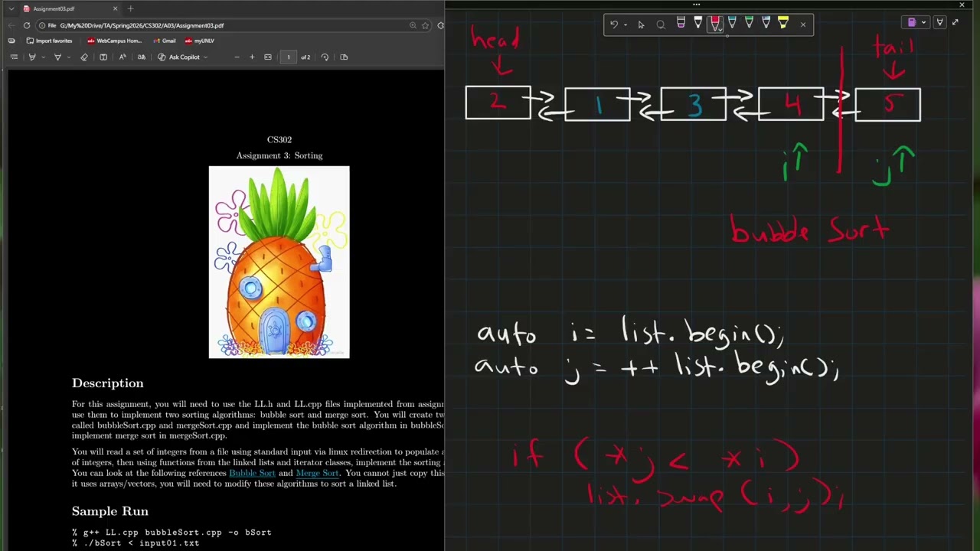Edit the PDF page number field
The width and height of the screenshot is (980, 551).
coord(289,57)
